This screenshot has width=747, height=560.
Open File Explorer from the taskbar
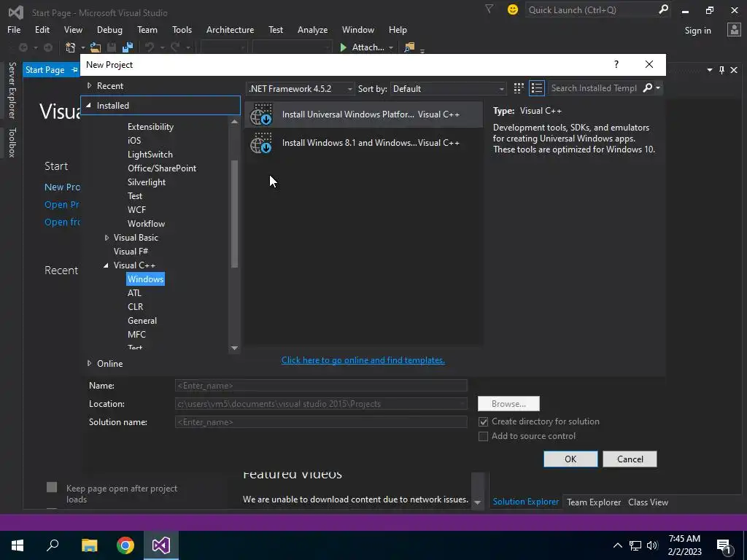point(89,545)
